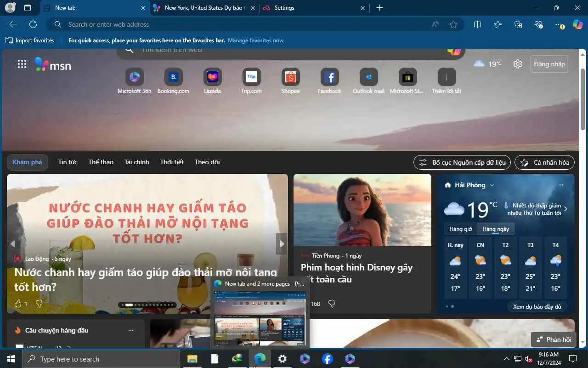This screenshot has width=588, height=368.
Task: Open Edge Settings and more menu
Action: (559, 25)
